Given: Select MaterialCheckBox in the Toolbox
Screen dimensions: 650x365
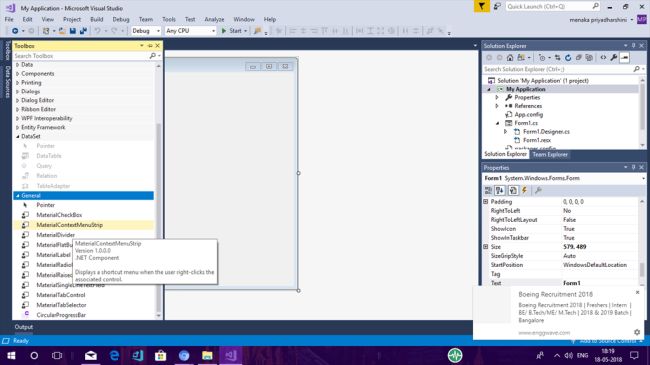Looking at the screenshot, I should click(x=59, y=215).
